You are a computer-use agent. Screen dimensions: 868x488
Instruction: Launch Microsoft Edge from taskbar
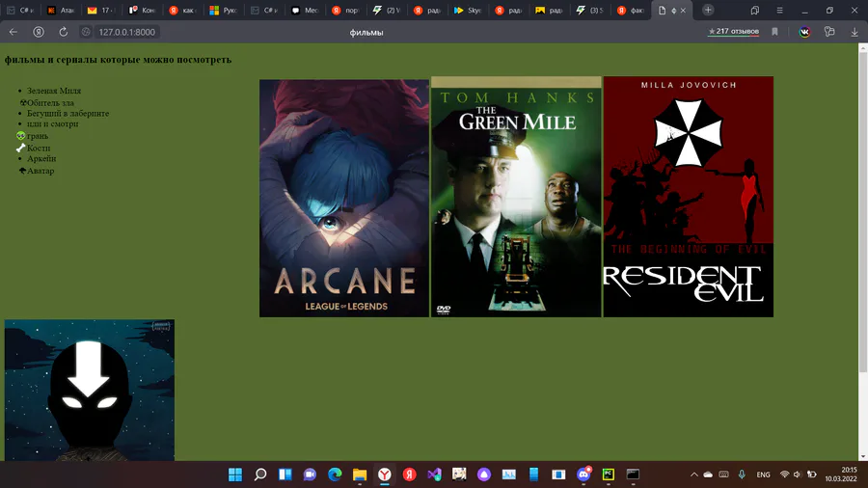pos(335,474)
